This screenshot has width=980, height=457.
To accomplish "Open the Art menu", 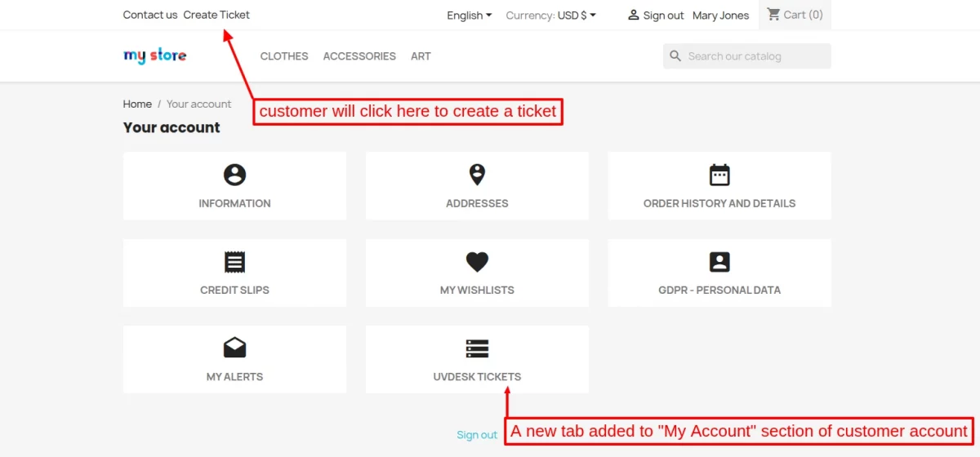I will tap(421, 56).
